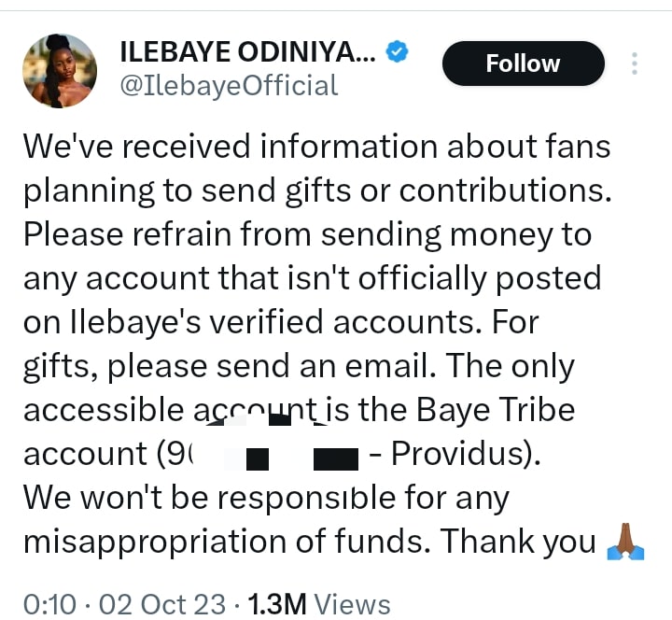This screenshot has width=672, height=620.
Task: Open the three-dot more options menu
Action: (x=635, y=63)
